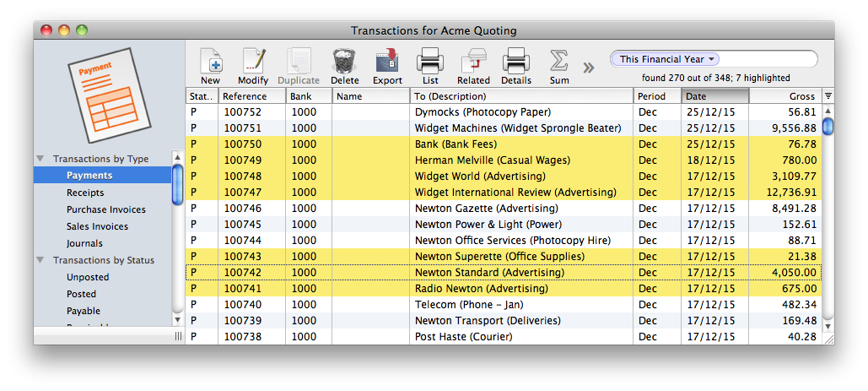
Task: Select row Newton Office Services (Photocopy Hire)
Action: pyautogui.click(x=504, y=241)
